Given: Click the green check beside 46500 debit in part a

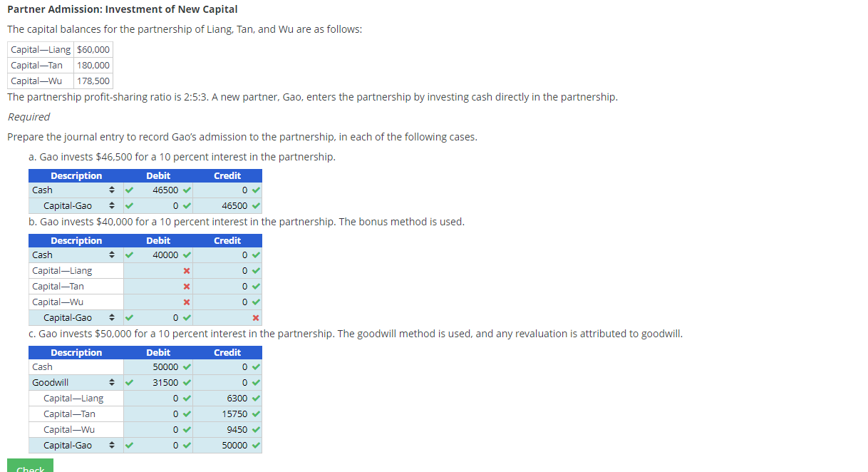Looking at the screenshot, I should pos(186,190).
